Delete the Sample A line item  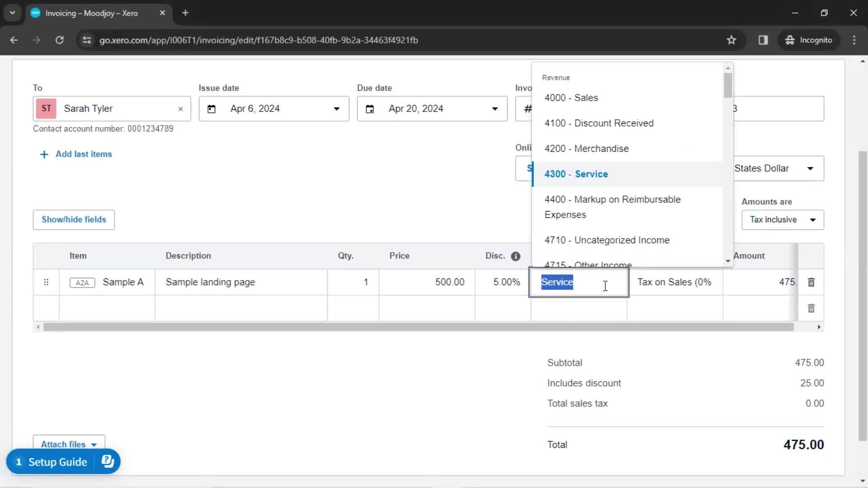[811, 282]
